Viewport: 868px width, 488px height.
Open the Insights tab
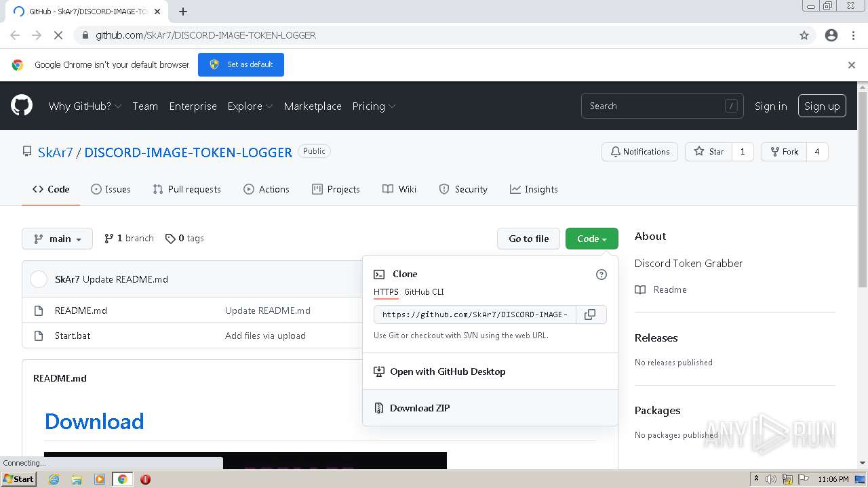(534, 189)
